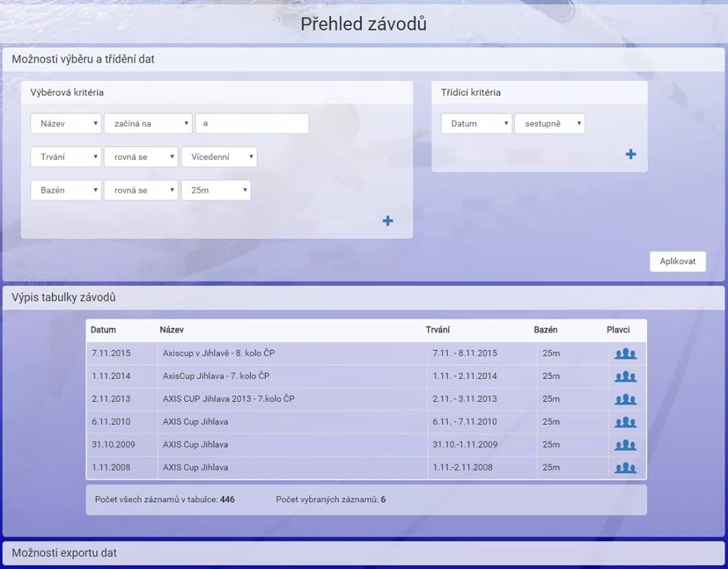This screenshot has height=569, width=728.
Task: Show swimmers icon for AxisCup Jihlava 2014 row
Action: pos(625,377)
